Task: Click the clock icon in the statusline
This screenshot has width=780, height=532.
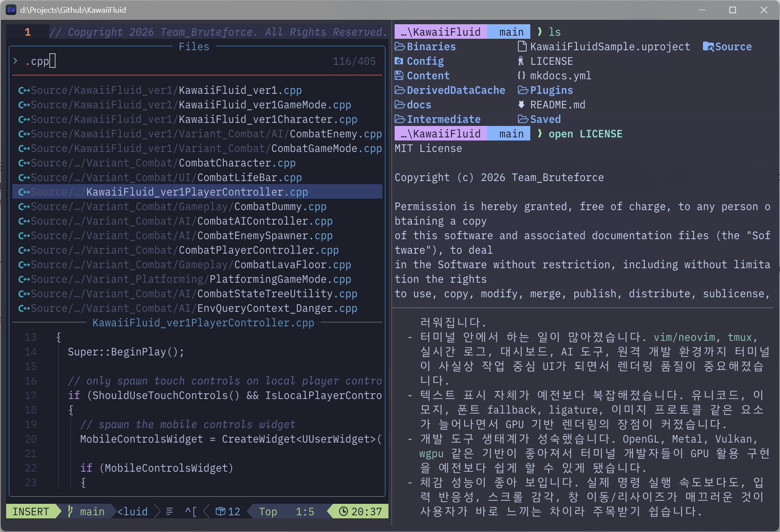Action: (344, 511)
